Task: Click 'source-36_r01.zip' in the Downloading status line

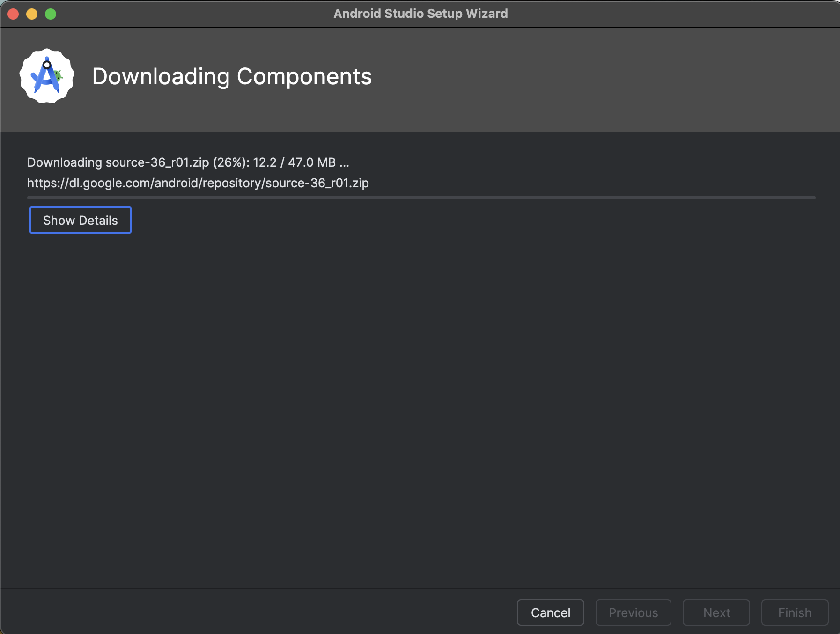Action: point(157,162)
